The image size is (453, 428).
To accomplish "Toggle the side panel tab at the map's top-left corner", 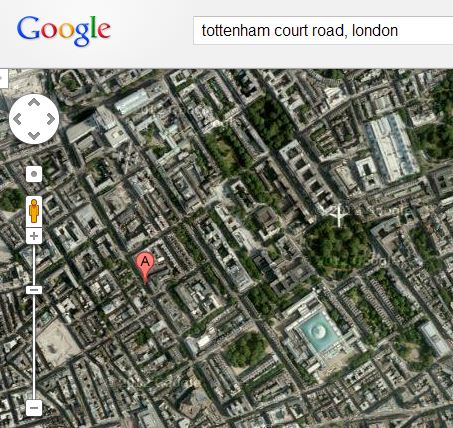I will click(x=3, y=79).
